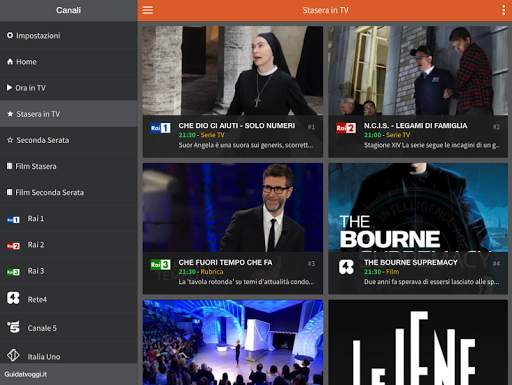The height and width of the screenshot is (385, 512).
Task: Select Stasera in TV menu item
Action: tap(68, 114)
